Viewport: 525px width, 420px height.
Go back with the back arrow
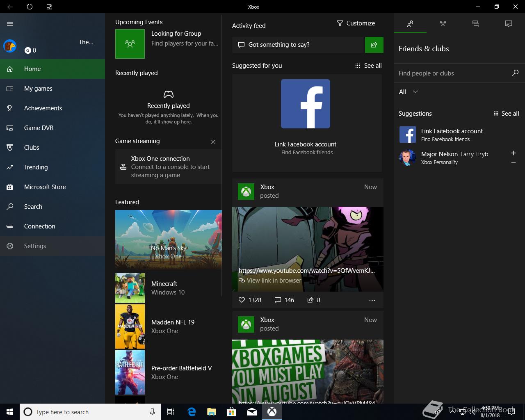coord(10,7)
